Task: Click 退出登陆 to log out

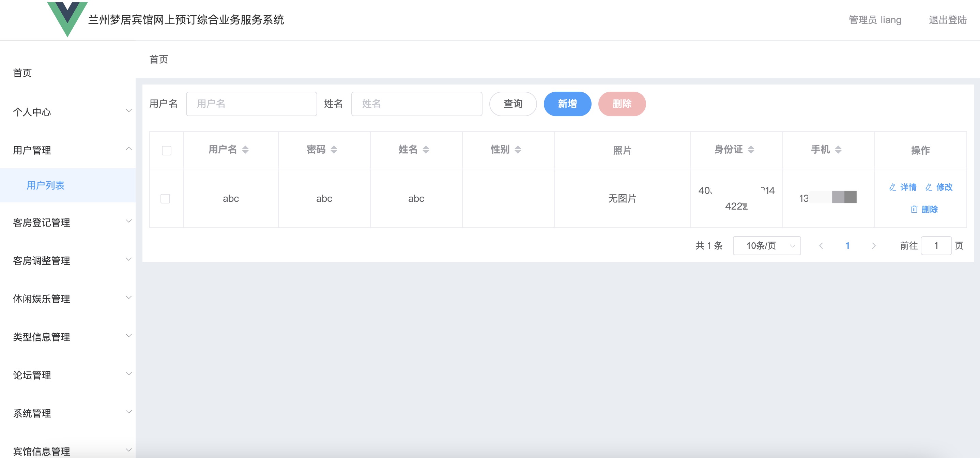Action: [948, 20]
